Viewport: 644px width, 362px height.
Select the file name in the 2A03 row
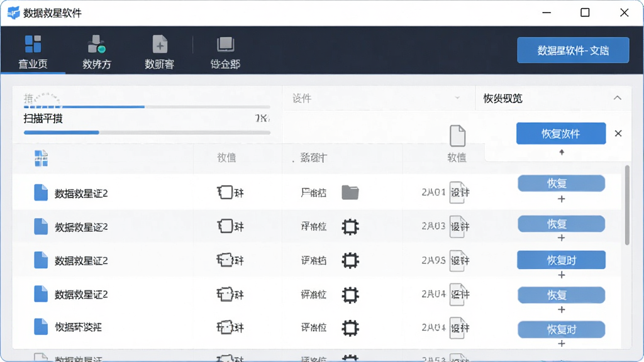pyautogui.click(x=81, y=227)
